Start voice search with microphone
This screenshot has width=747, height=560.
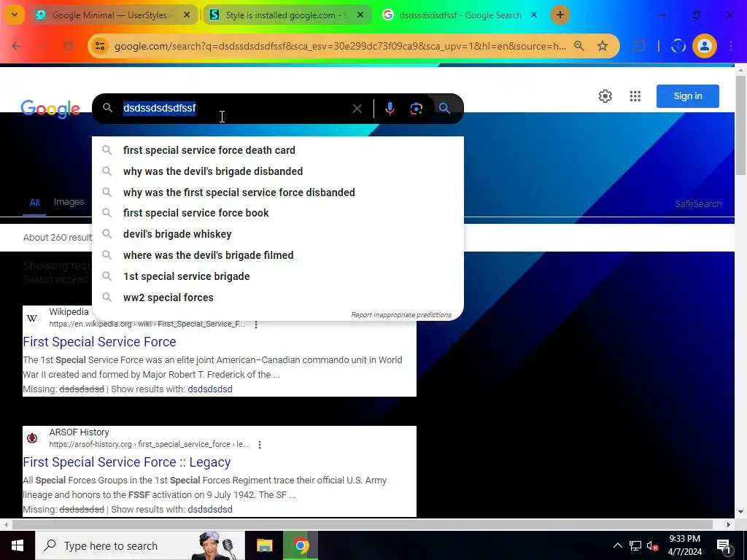(390, 109)
